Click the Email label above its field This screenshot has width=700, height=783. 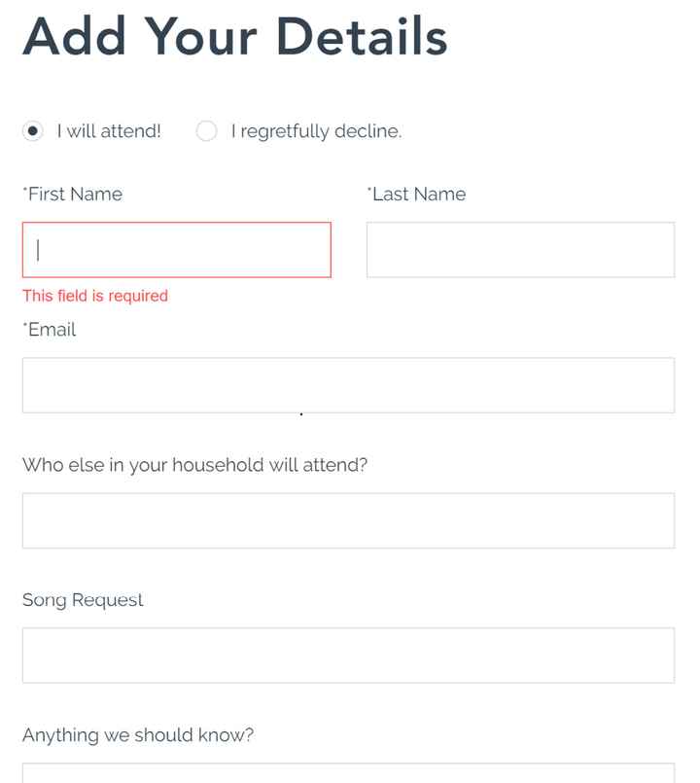tap(50, 330)
